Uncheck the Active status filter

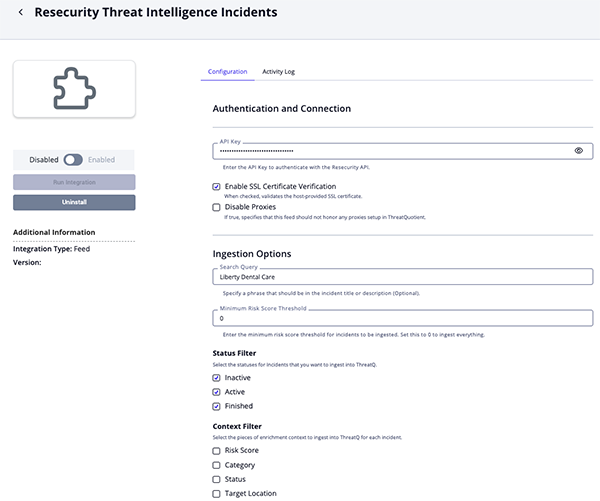click(x=217, y=392)
